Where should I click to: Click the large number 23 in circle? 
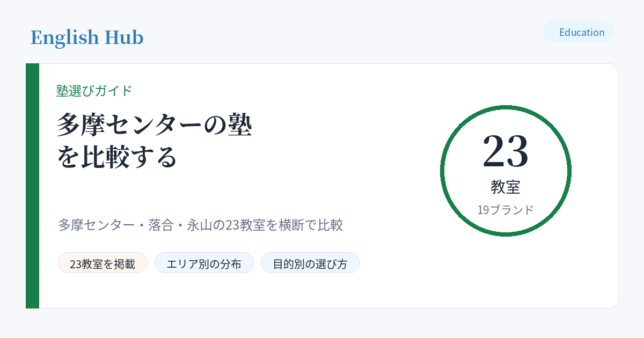[x=506, y=151]
